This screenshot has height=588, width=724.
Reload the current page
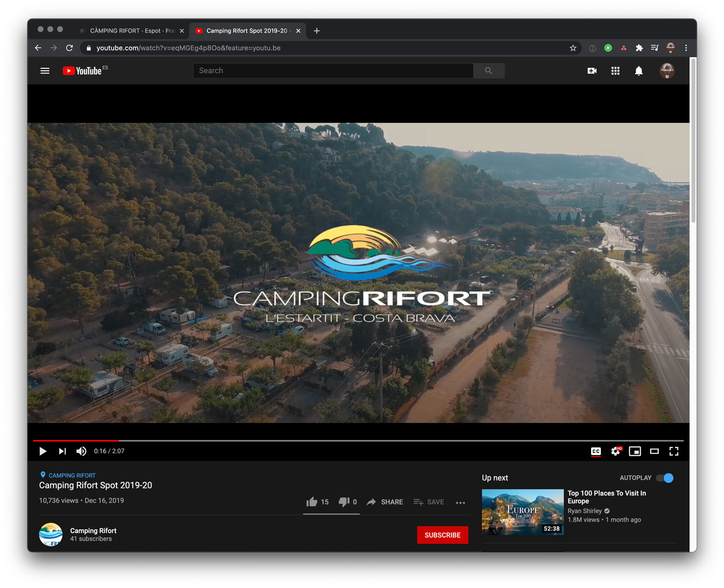click(69, 48)
